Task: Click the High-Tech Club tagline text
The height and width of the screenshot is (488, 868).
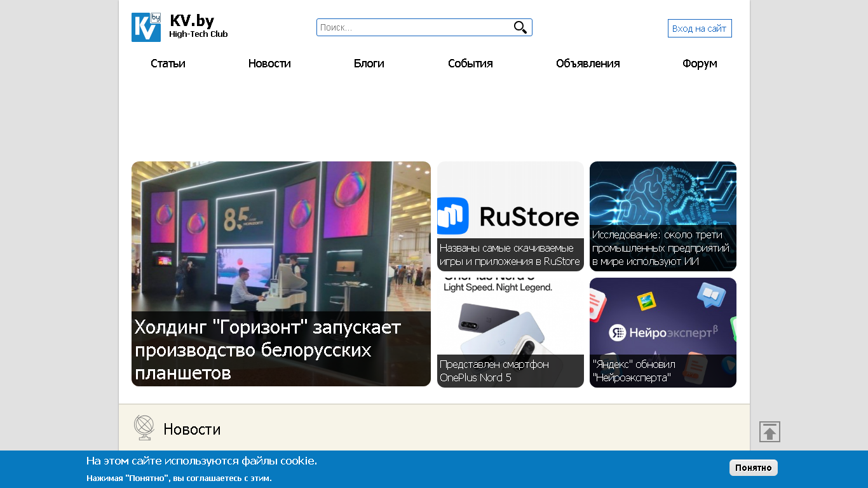Action: (x=198, y=34)
